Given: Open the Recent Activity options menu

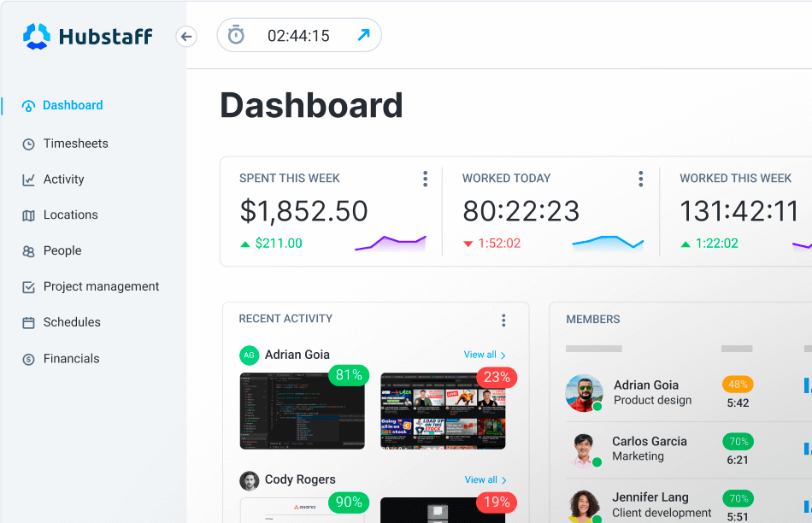Looking at the screenshot, I should 503,320.
